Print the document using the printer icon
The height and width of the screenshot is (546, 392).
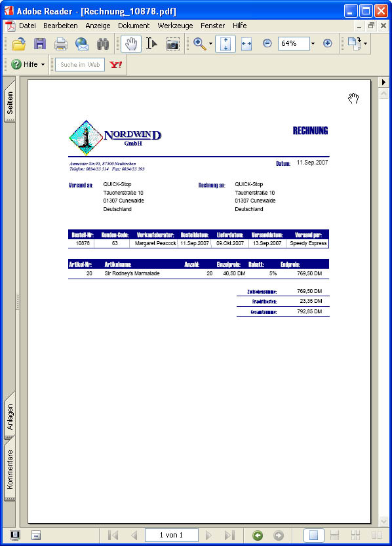coord(60,44)
